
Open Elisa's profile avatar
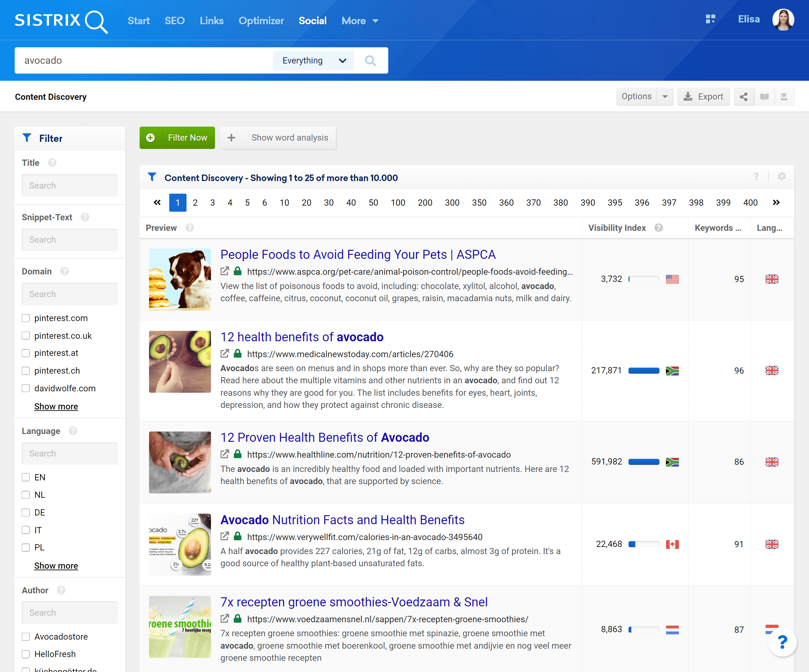pos(783,19)
